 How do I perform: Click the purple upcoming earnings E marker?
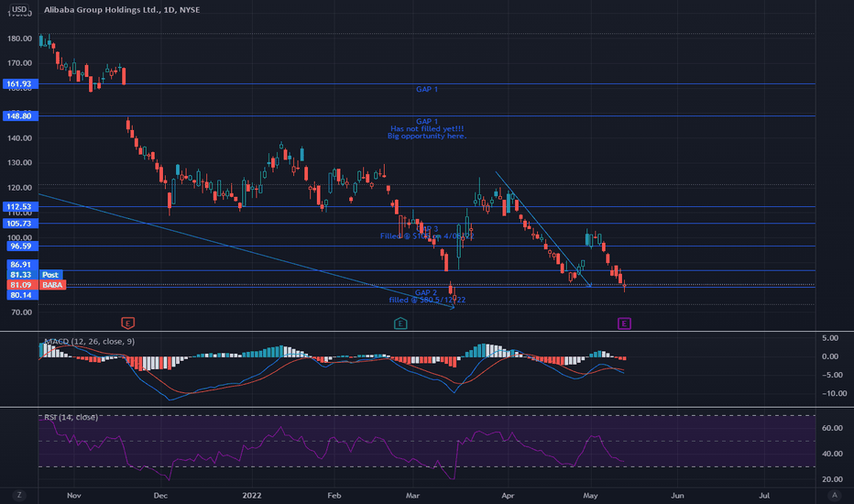(x=624, y=323)
